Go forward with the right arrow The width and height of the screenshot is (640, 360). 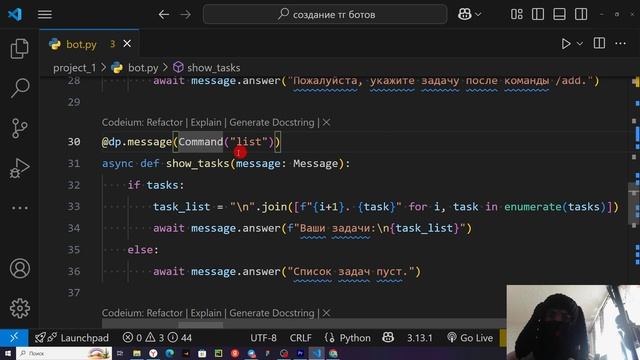tap(186, 14)
